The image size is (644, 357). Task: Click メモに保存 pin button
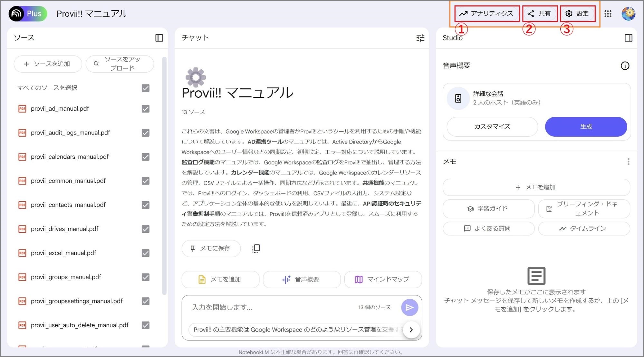[x=211, y=248]
